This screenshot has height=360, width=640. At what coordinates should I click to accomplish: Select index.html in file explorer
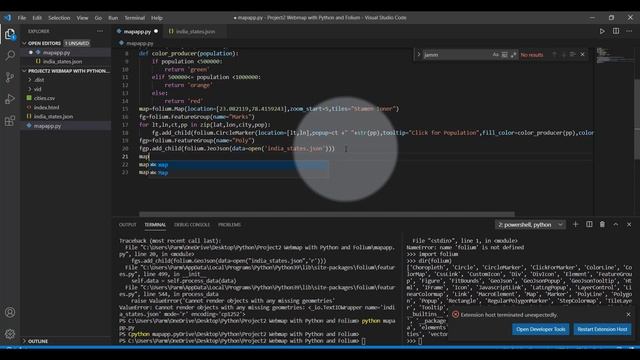(46, 107)
